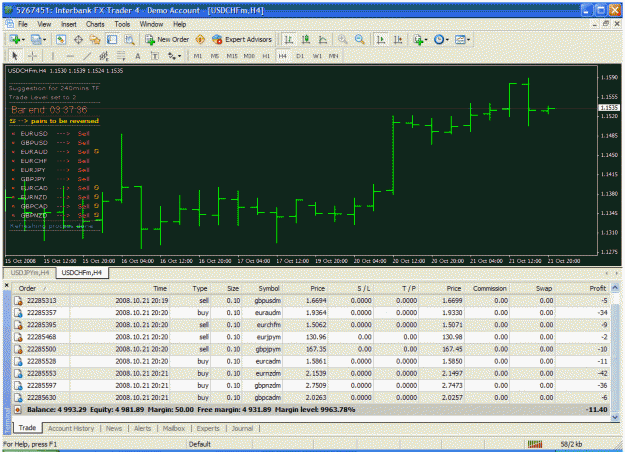Select the Text 'A' tool
This screenshot has width=625, height=452.
138,56
